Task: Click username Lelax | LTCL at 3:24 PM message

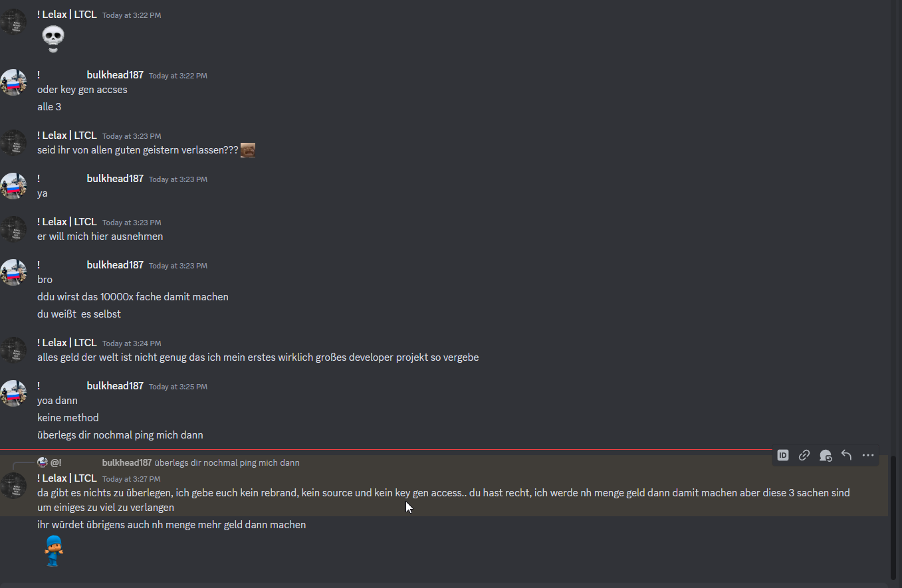Action: click(x=67, y=343)
